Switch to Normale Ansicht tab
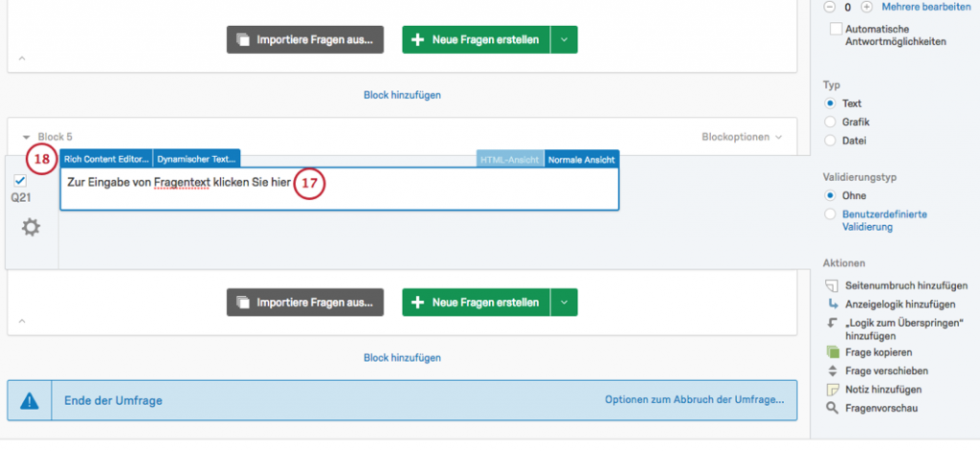Viewport: 980px width, 451px height. (x=582, y=160)
